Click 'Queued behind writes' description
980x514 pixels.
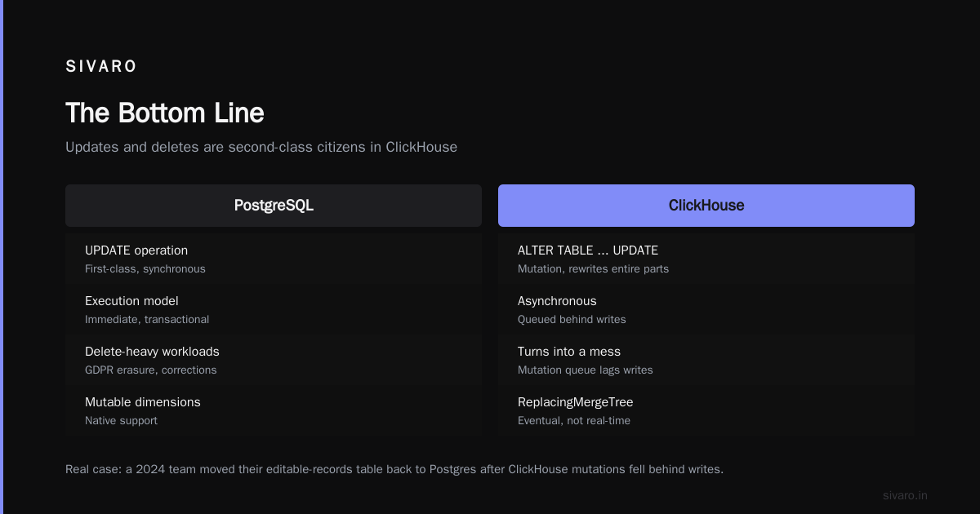click(x=572, y=319)
